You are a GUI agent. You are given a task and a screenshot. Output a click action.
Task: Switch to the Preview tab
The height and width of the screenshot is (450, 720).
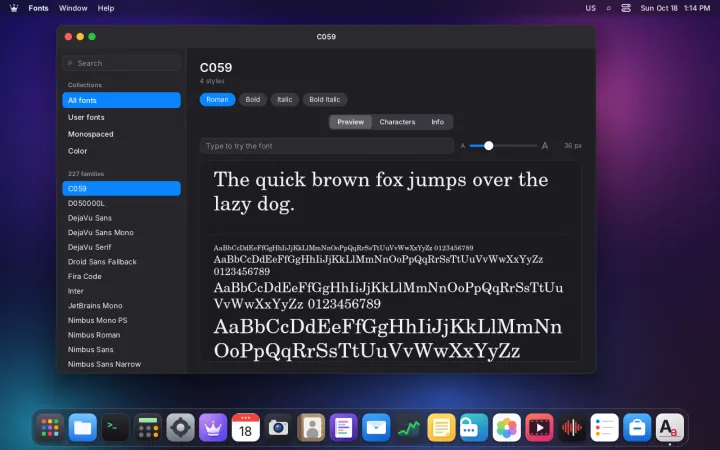coord(350,122)
